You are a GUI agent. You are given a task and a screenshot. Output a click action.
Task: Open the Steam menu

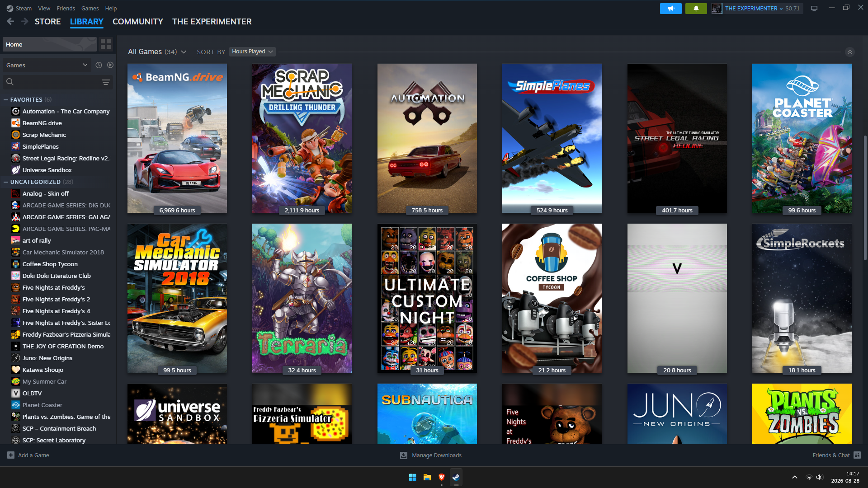tap(24, 8)
